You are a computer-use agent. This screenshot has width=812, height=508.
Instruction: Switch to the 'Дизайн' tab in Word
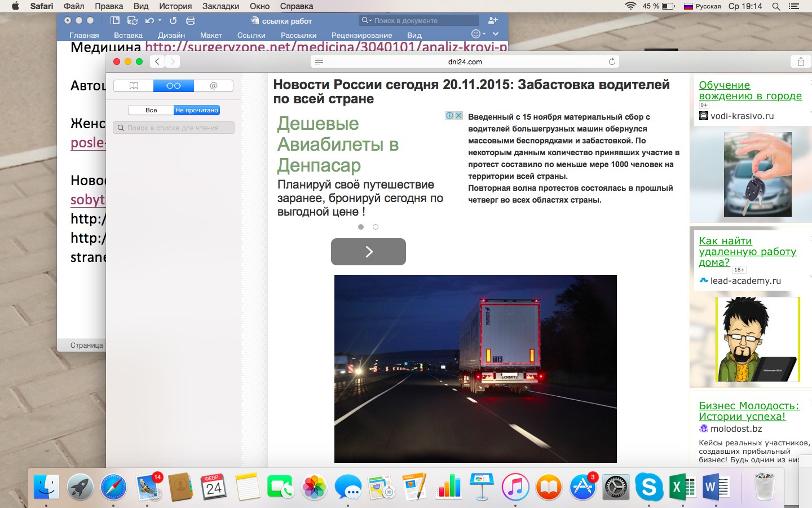pos(171,35)
